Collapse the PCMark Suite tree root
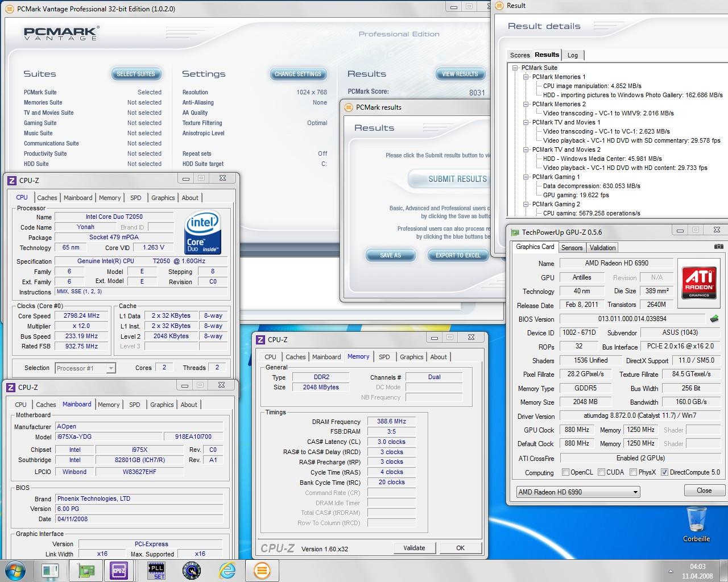Image resolution: width=728 pixels, height=582 pixels. coord(515,68)
